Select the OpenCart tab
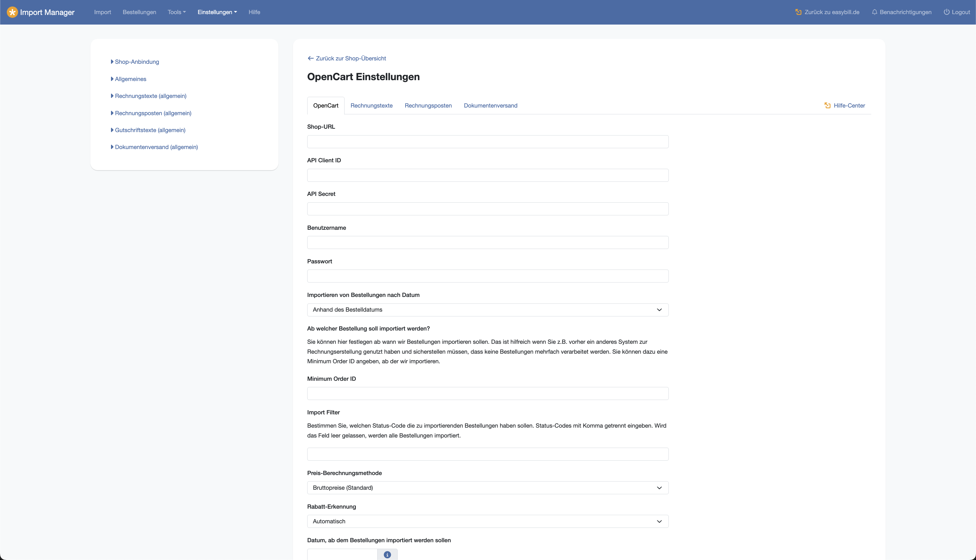Viewport: 976px width, 560px height. point(325,105)
